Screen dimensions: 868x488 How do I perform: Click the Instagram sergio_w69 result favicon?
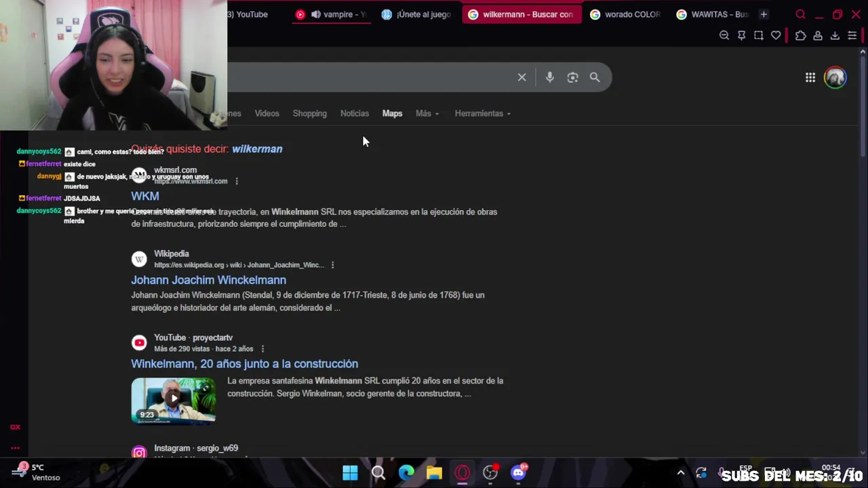click(x=139, y=451)
